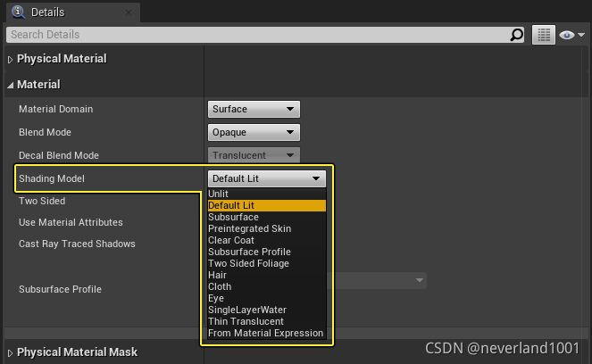Click the Material Domain label

(56, 109)
